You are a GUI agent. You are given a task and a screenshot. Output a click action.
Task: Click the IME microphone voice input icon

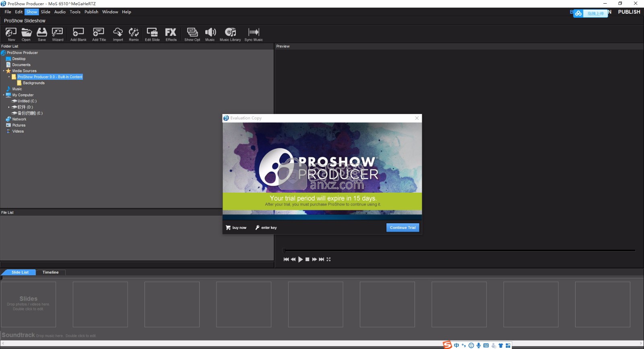479,345
